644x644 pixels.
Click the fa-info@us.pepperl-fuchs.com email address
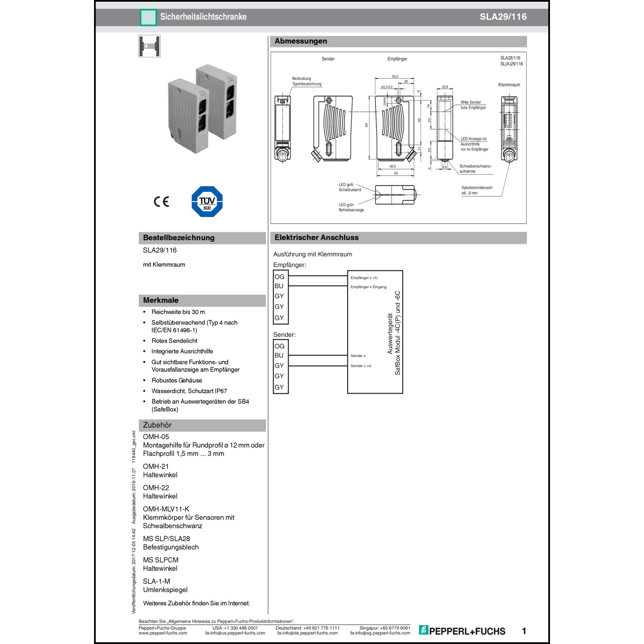[x=235, y=633]
